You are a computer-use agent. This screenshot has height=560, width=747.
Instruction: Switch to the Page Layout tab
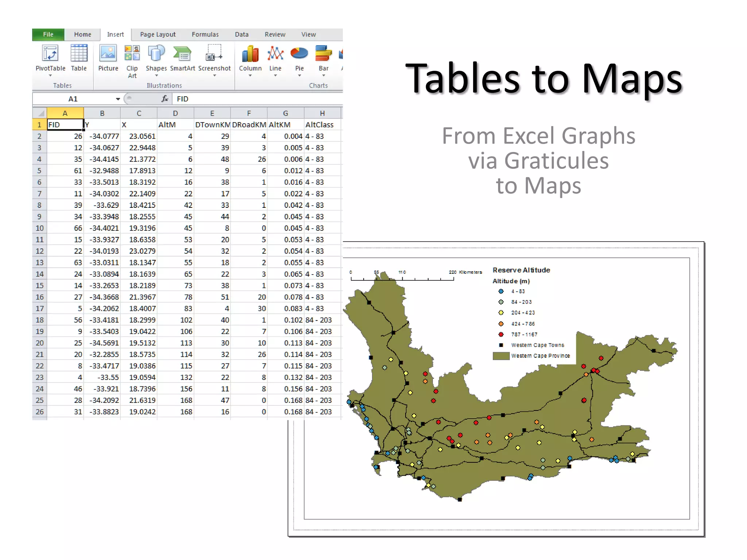click(x=158, y=35)
